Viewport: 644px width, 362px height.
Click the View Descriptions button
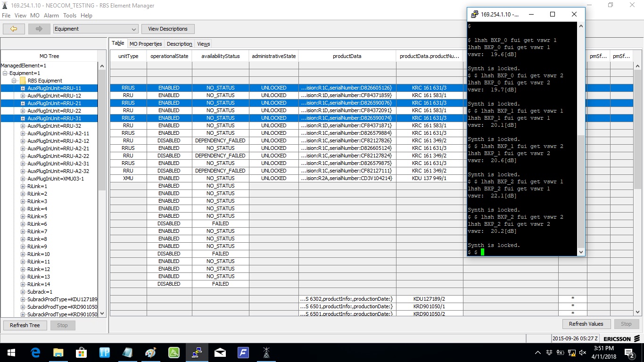click(x=167, y=29)
